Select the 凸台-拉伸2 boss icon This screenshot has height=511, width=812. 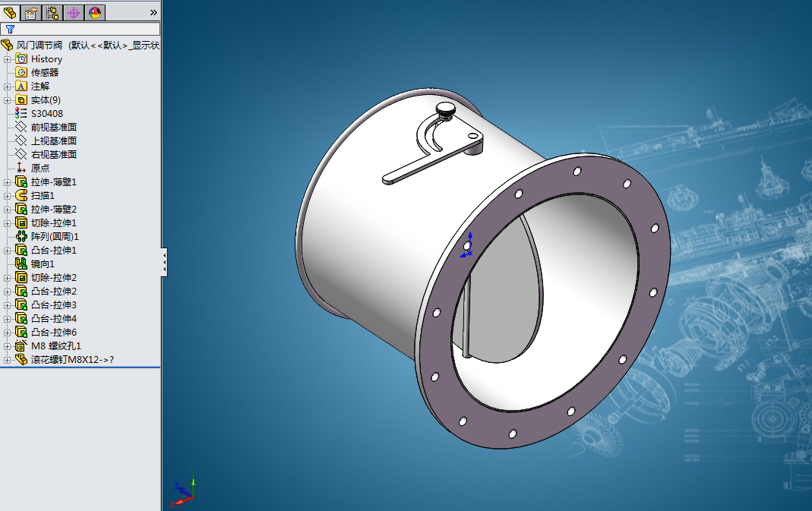click(21, 291)
